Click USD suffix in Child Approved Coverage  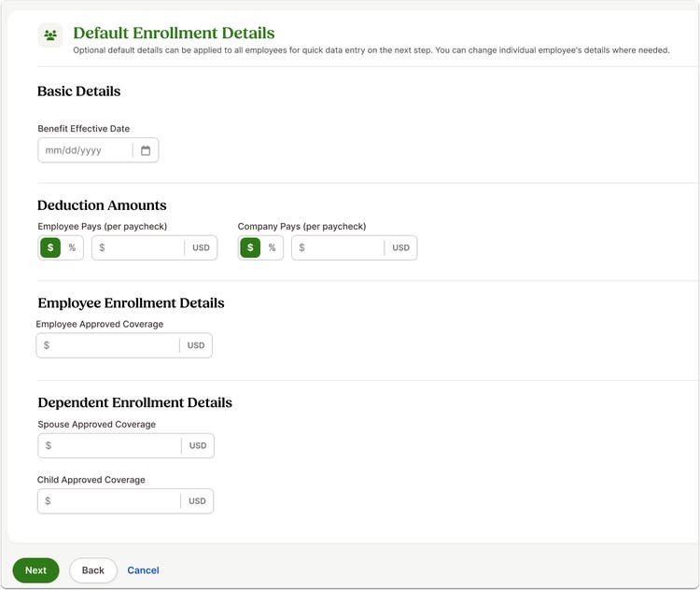[197, 501]
